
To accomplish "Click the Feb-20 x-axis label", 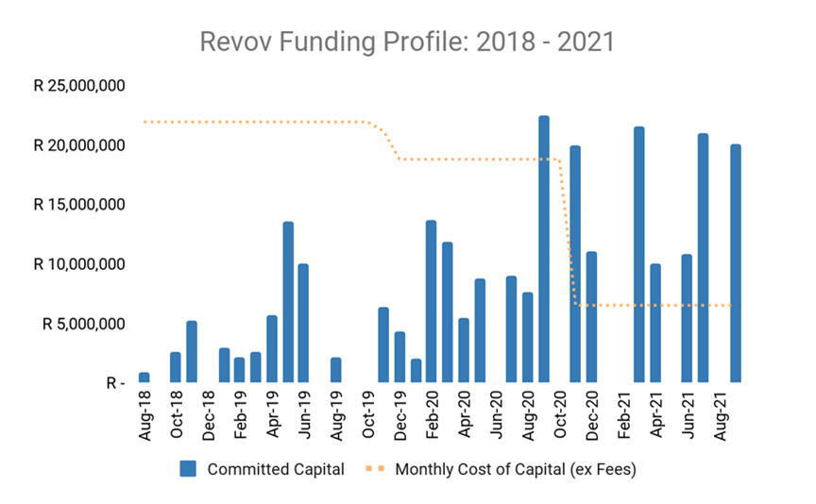I will tap(433, 415).
